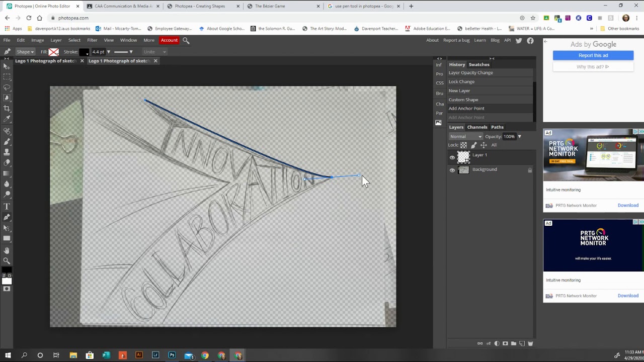Screen dimensions: 644x362
Task: Select the Rectangle Select tool
Action: [x=7, y=77]
